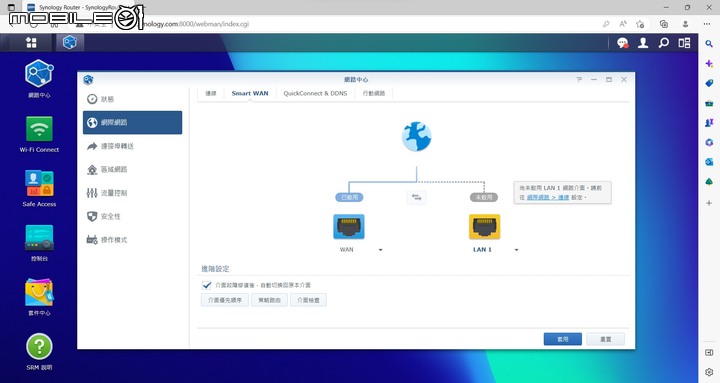Click the 進階設定 section heading

pyautogui.click(x=215, y=269)
